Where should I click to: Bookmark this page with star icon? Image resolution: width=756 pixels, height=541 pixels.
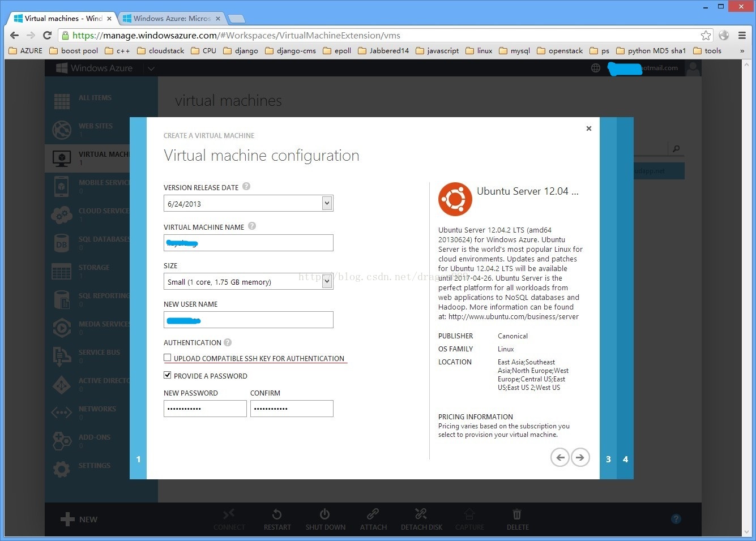pos(706,36)
